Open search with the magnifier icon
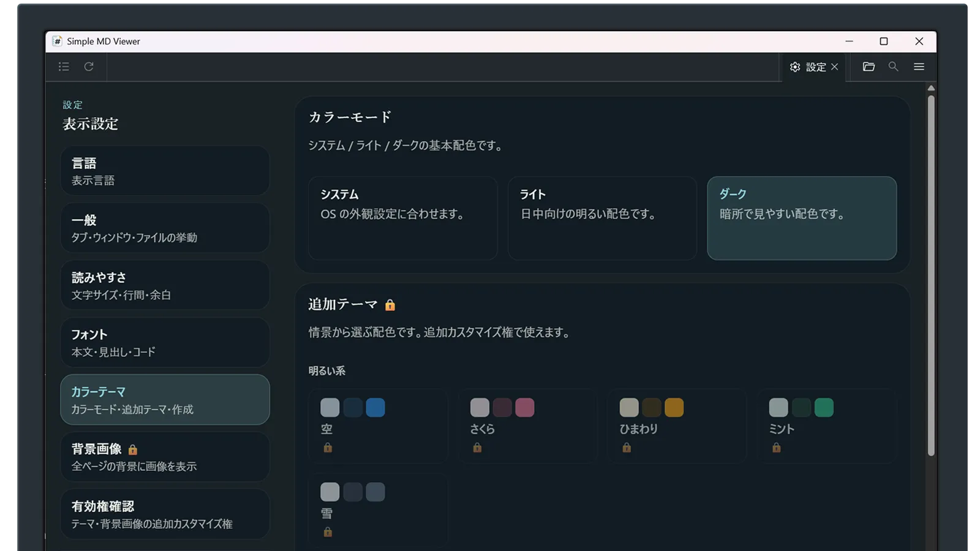This screenshot has width=980, height=551. [x=894, y=67]
